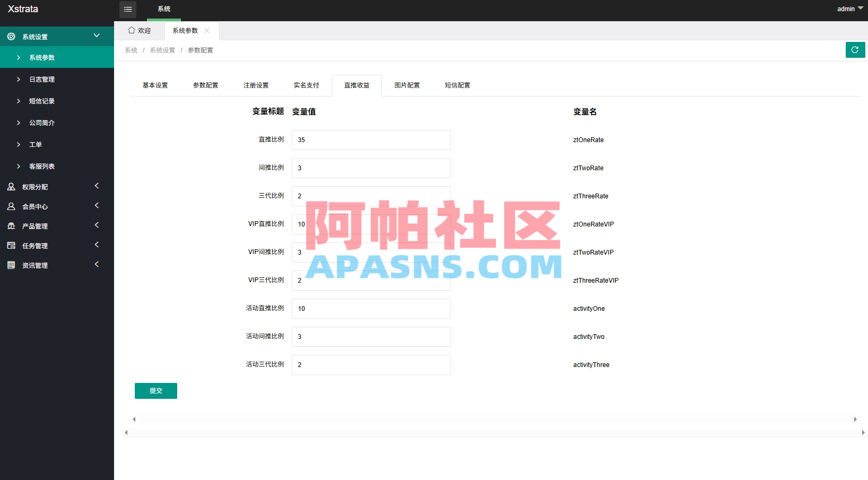Open the admin user dropdown arrow
868x480 pixels.
(861, 8)
